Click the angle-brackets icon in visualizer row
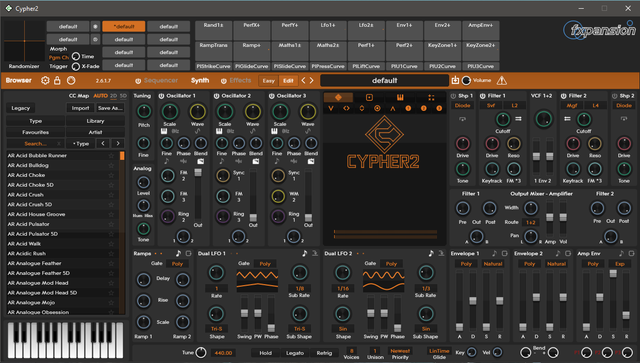 click(346, 108)
